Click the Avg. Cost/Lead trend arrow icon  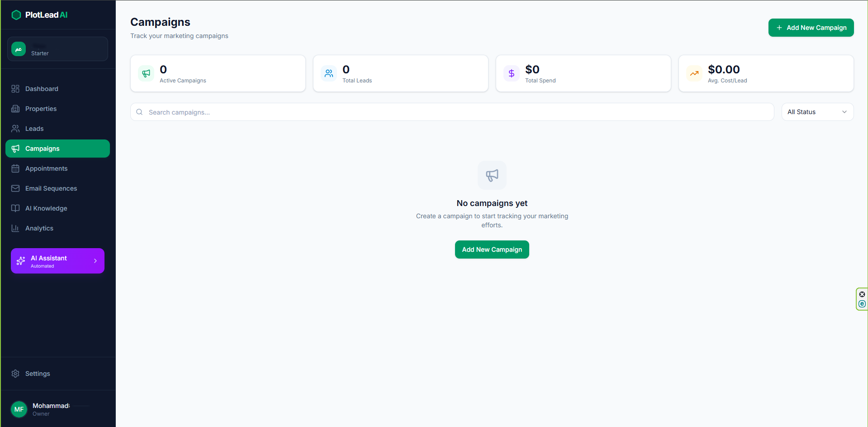click(694, 73)
